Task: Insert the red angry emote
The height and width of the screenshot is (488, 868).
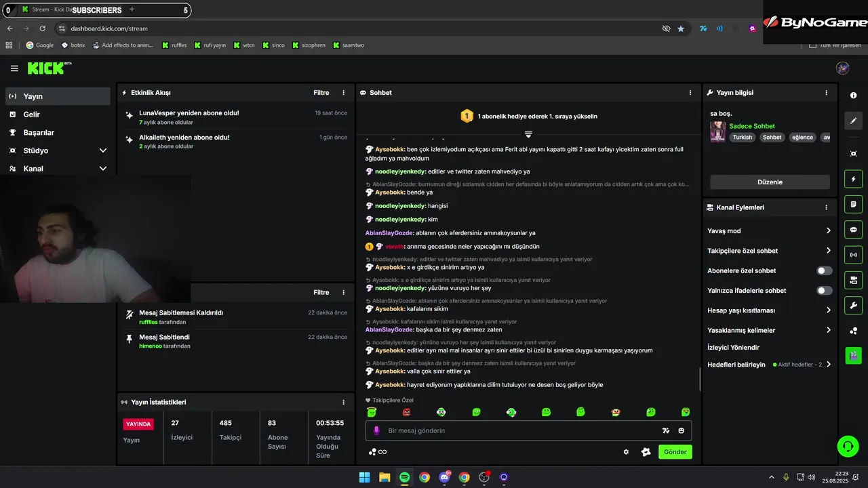Action: [x=406, y=412]
